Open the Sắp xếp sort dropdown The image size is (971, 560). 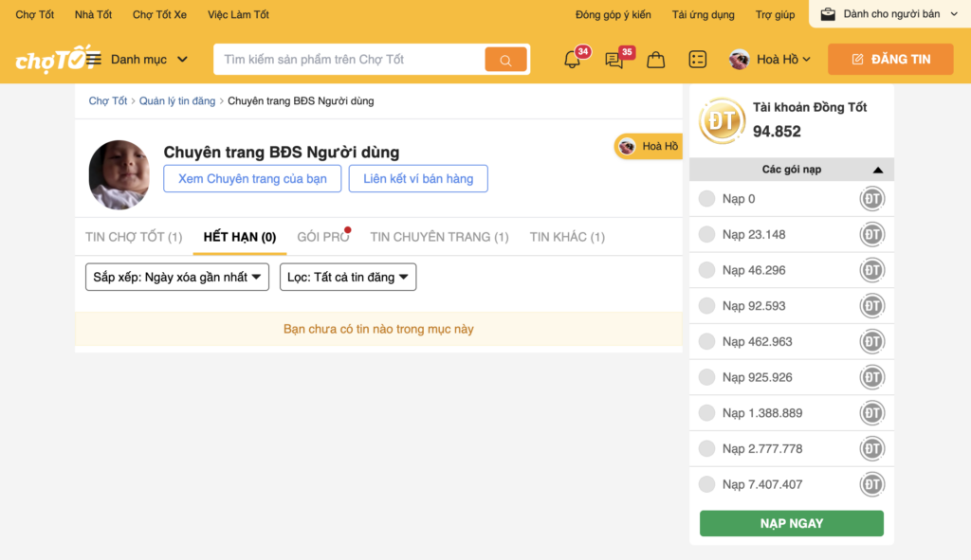(x=177, y=277)
